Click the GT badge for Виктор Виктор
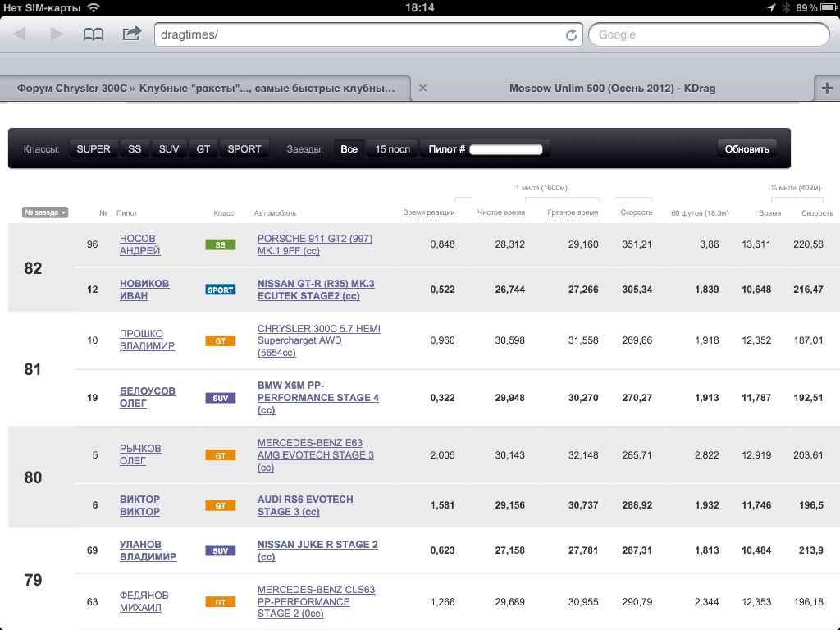Screen dimensions: 840x630 pyautogui.click(x=220, y=505)
